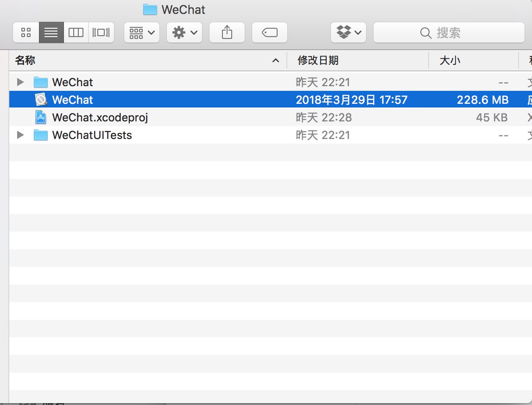Open the Dropbox toolbar menu

point(348,32)
